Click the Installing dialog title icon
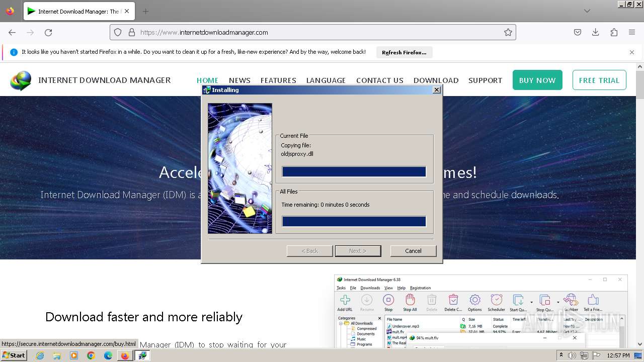 [x=207, y=90]
